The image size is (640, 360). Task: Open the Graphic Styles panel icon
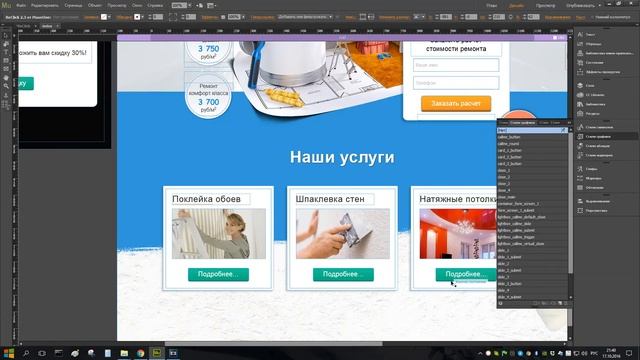pyautogui.click(x=580, y=136)
